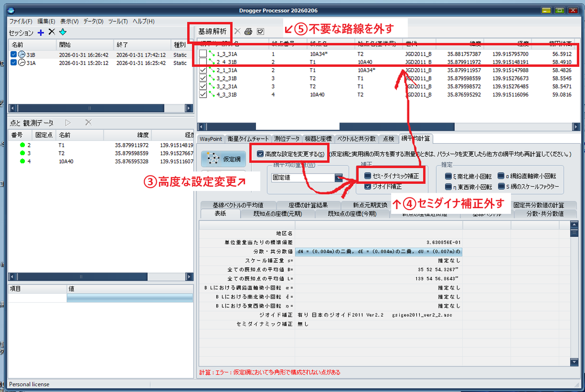585x392 pixels.
Task: Click green status dot of point 4
Action: pos(22,161)
